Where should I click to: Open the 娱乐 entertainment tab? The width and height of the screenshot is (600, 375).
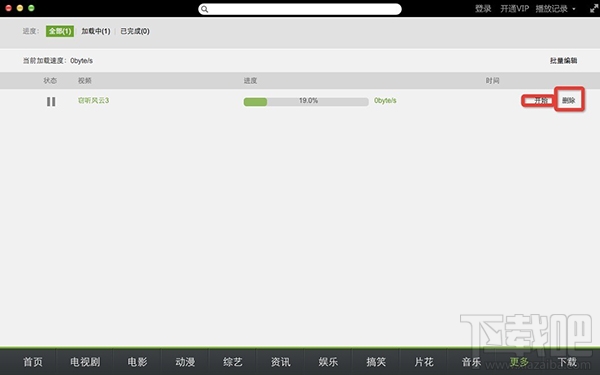pos(328,362)
